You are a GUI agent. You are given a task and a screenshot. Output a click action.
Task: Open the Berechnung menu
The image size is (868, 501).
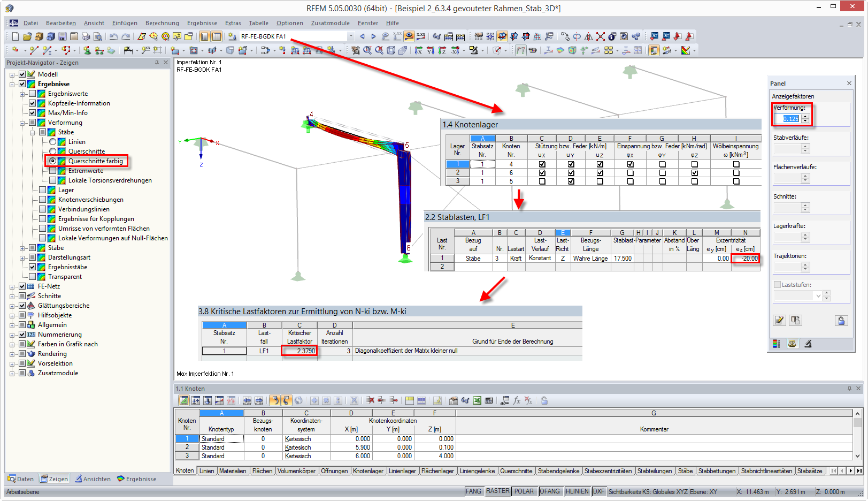coord(162,23)
